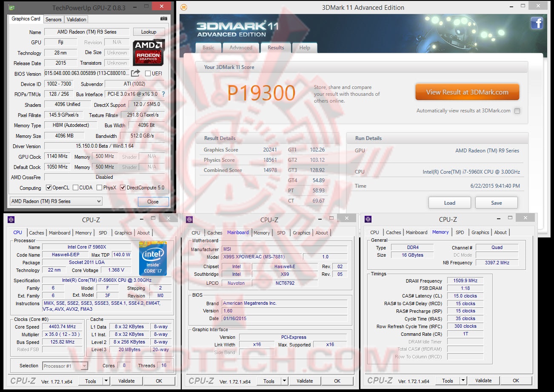Click Validate in the CPU-Z Memory window
The height and width of the screenshot is (392, 554).
pyautogui.click(x=483, y=381)
